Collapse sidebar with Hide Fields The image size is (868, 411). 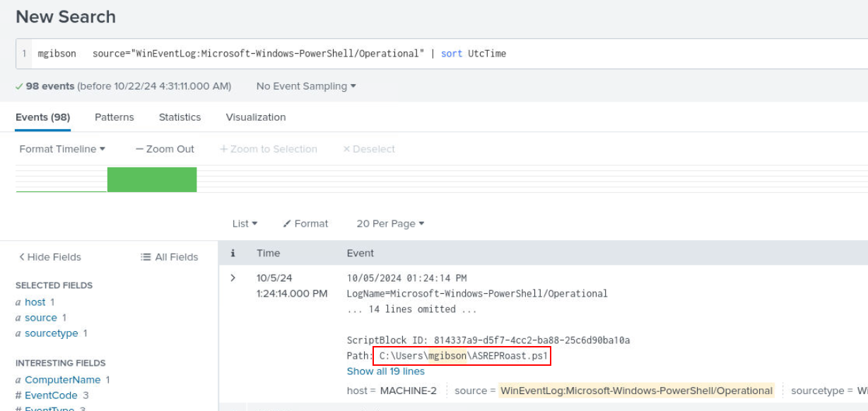point(50,257)
